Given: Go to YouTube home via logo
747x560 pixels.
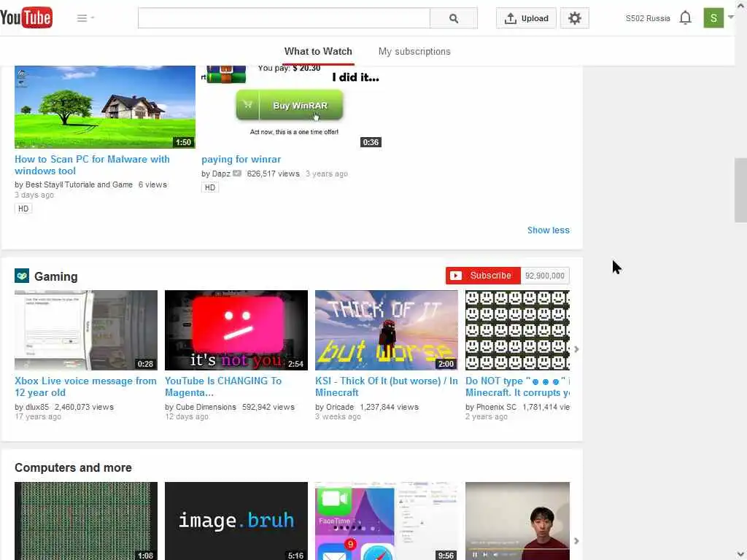Looking at the screenshot, I should click(x=26, y=17).
